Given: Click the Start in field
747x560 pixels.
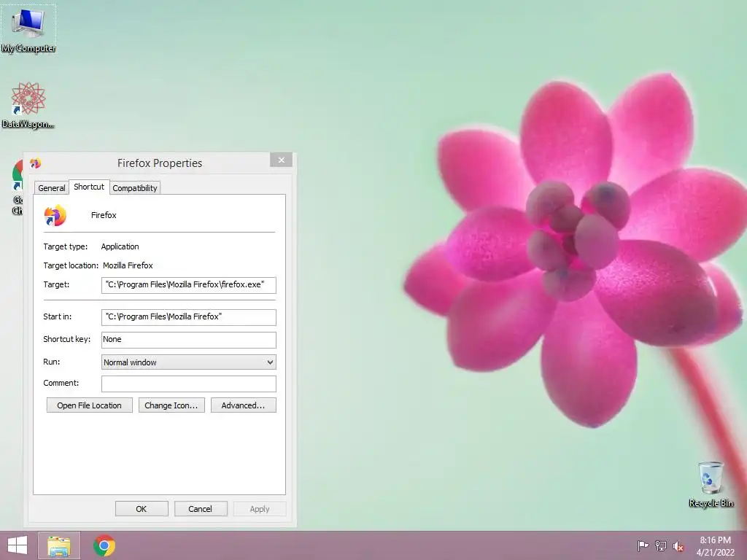Looking at the screenshot, I should pyautogui.click(x=189, y=317).
